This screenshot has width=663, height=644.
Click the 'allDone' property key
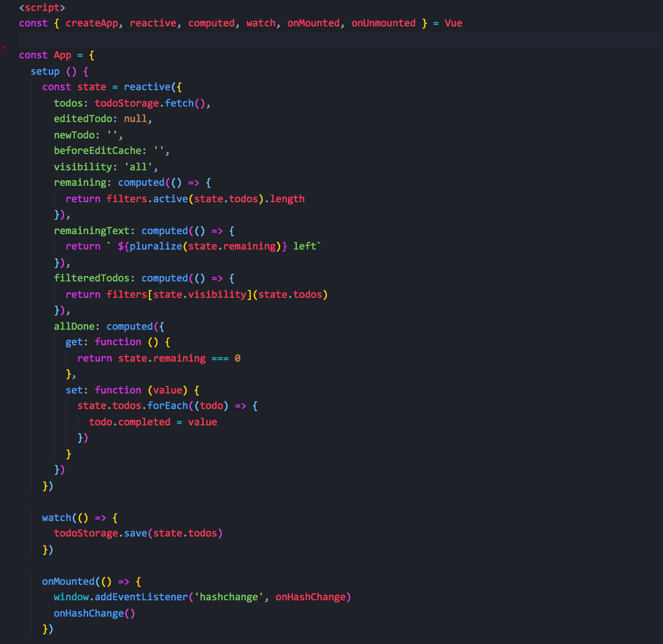click(x=74, y=327)
